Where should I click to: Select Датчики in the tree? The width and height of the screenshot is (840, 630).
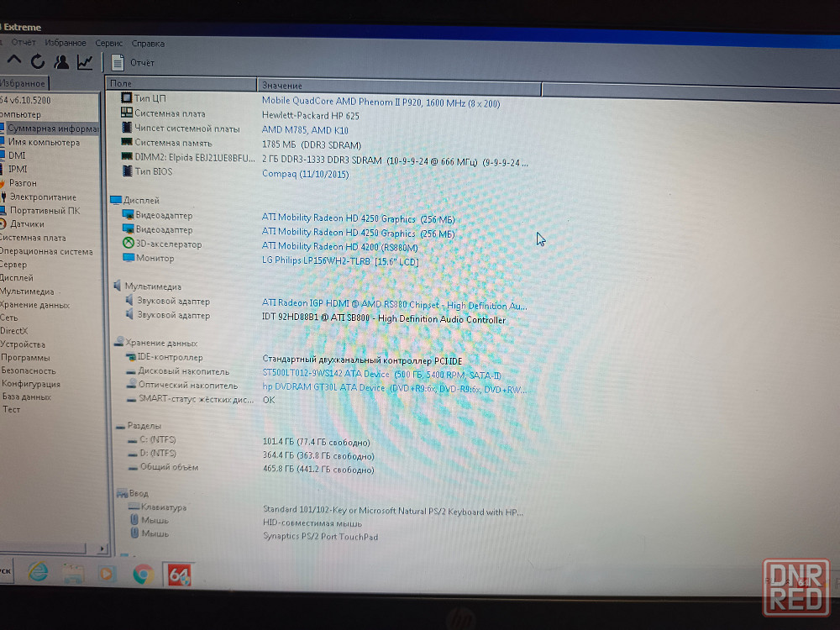27,224
